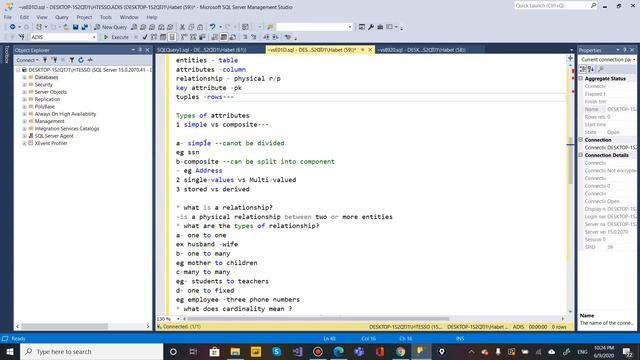Open the Tools menu
This screenshot has width=640, height=360.
click(106, 17)
